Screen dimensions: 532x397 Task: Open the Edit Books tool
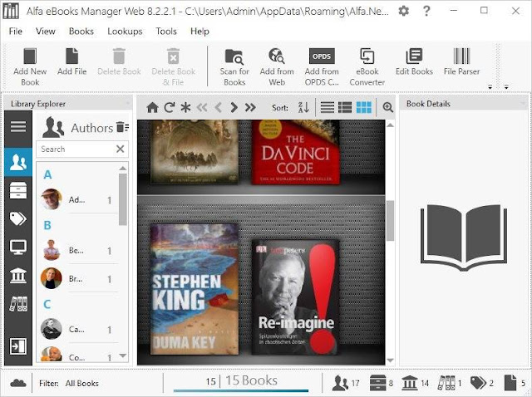click(414, 61)
